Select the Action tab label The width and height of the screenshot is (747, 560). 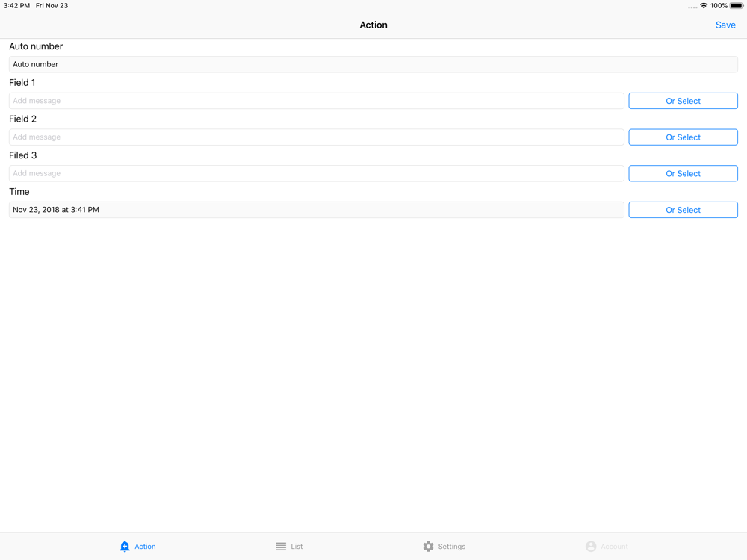click(145, 547)
